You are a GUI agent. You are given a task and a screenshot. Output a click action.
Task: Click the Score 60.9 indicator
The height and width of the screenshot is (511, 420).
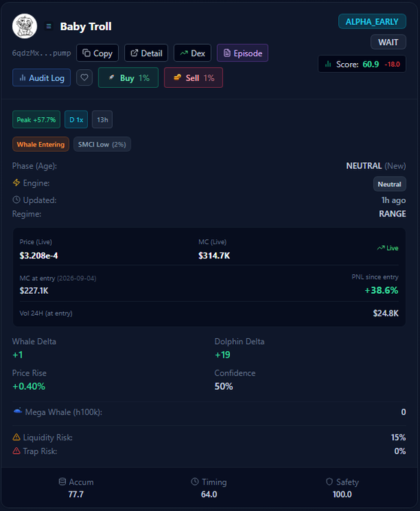[362, 64]
